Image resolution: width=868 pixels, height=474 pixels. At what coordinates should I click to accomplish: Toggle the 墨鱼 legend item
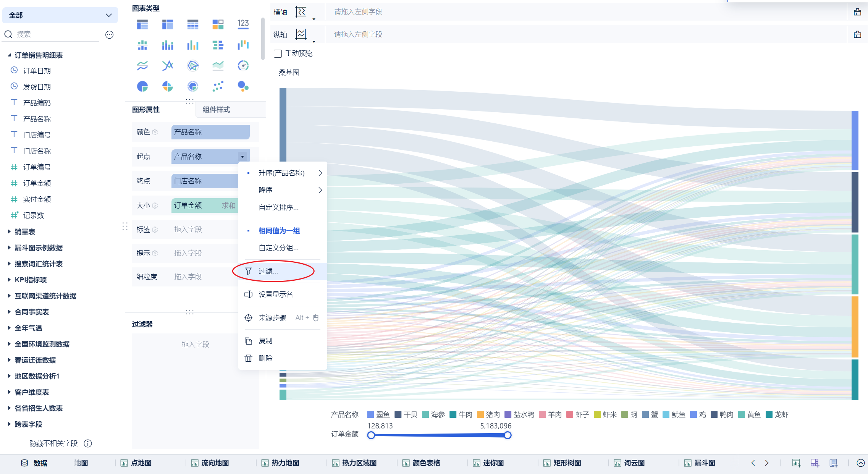click(378, 414)
